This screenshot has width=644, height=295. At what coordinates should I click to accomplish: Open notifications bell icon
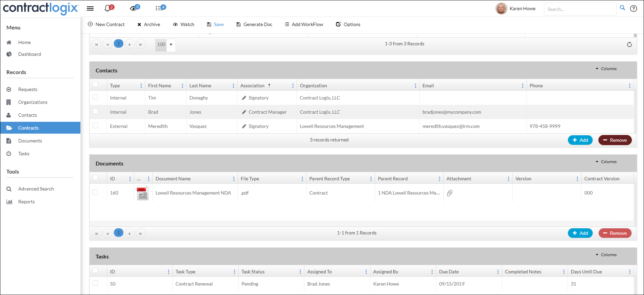107,8
